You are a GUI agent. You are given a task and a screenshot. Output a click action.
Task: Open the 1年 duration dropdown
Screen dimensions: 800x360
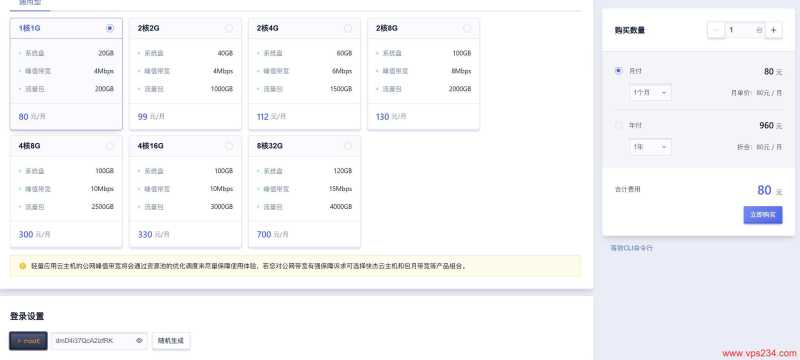click(x=650, y=147)
